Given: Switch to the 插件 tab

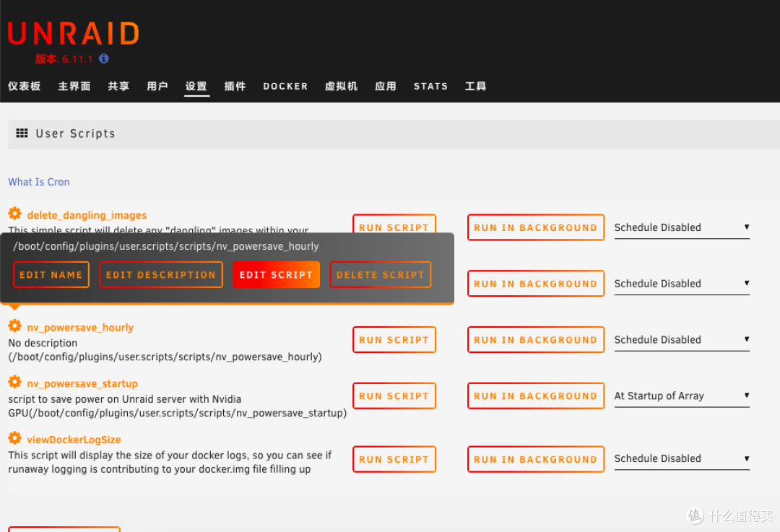Looking at the screenshot, I should 235,86.
